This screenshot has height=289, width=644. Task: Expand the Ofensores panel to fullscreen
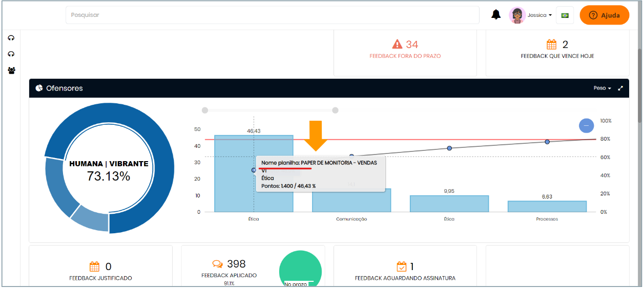coord(620,88)
